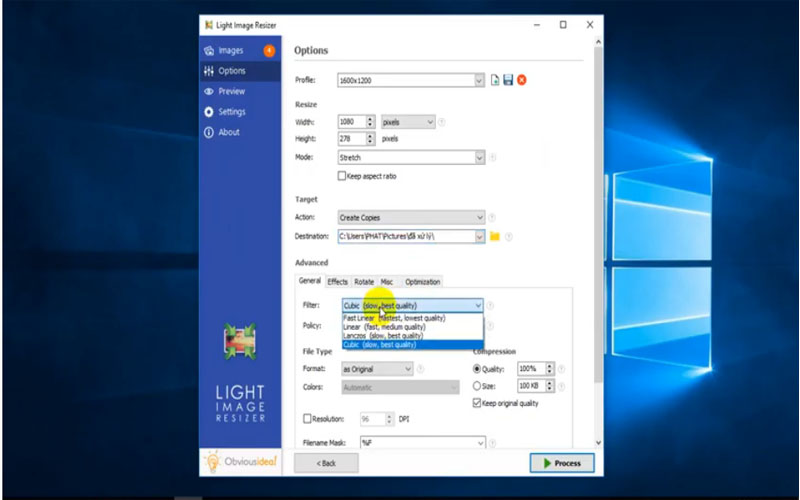Switch to the Effects tab
800x500 pixels.
(337, 282)
